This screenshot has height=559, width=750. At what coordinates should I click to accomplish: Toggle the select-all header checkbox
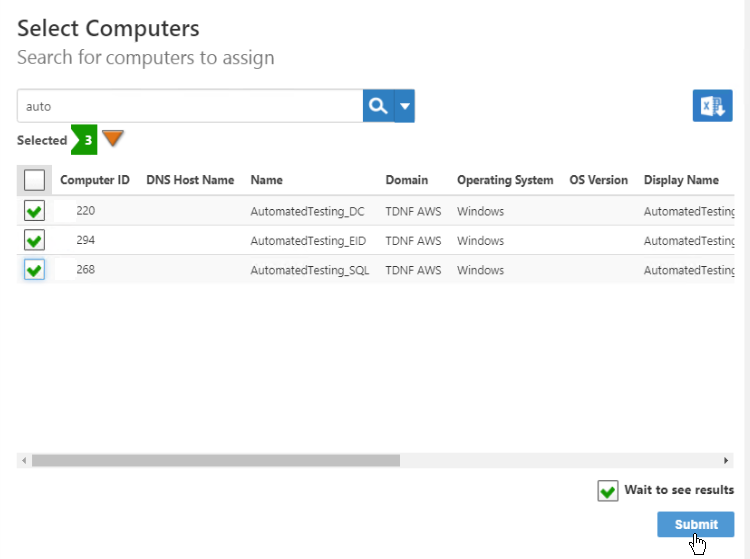click(34, 180)
